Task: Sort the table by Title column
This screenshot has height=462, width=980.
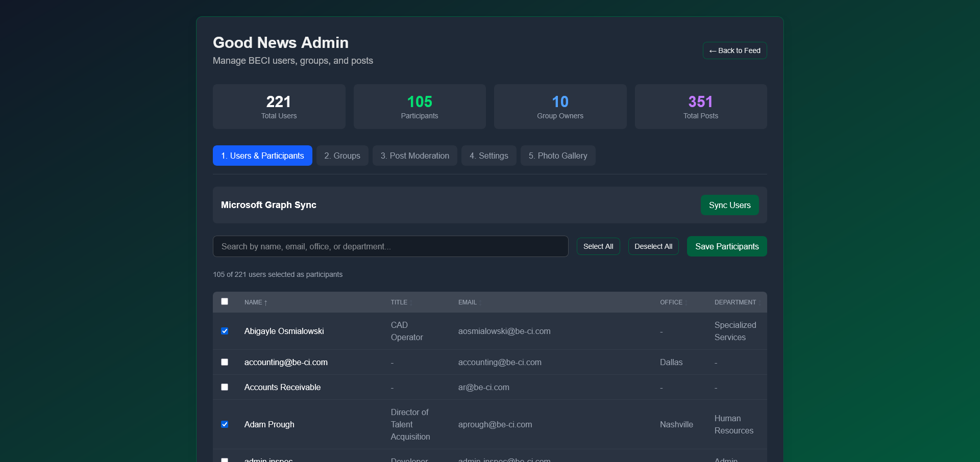Action: pos(401,302)
